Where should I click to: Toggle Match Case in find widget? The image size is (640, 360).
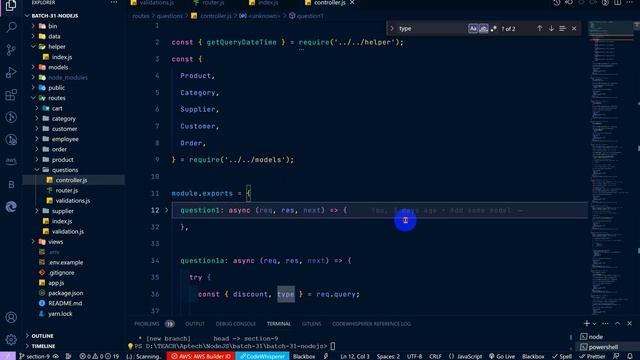point(473,29)
